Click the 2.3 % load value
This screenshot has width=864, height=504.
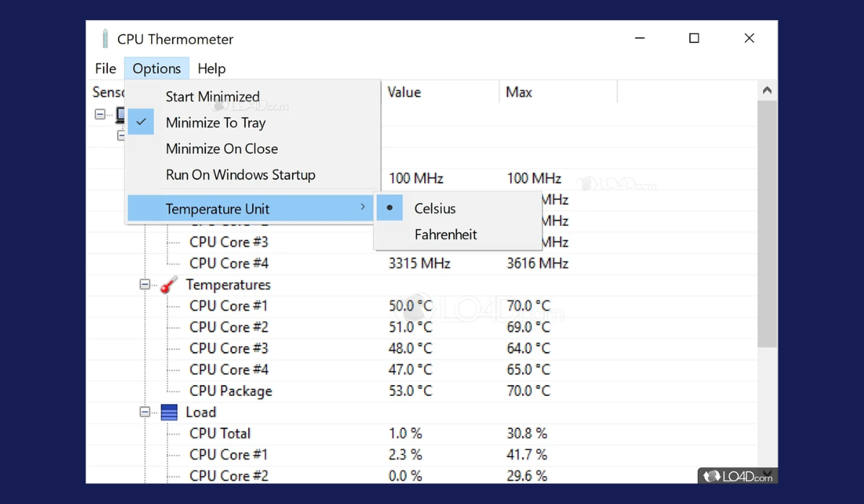tap(405, 455)
